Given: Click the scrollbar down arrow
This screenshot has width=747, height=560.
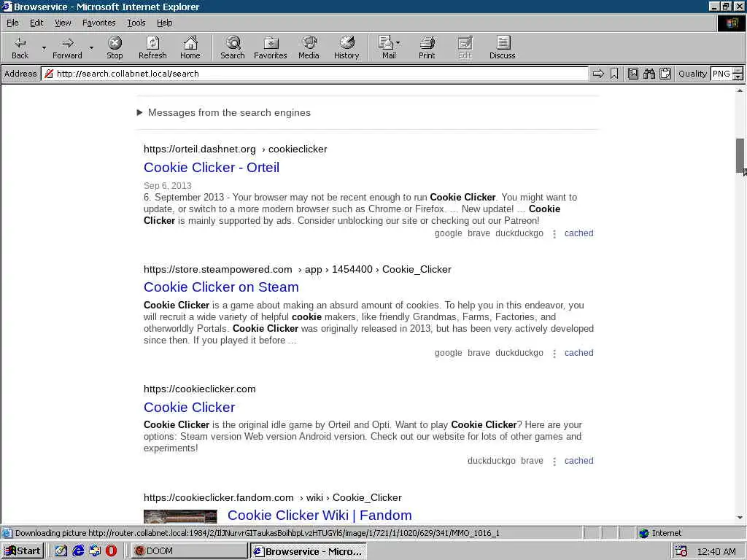Looking at the screenshot, I should pyautogui.click(x=740, y=518).
